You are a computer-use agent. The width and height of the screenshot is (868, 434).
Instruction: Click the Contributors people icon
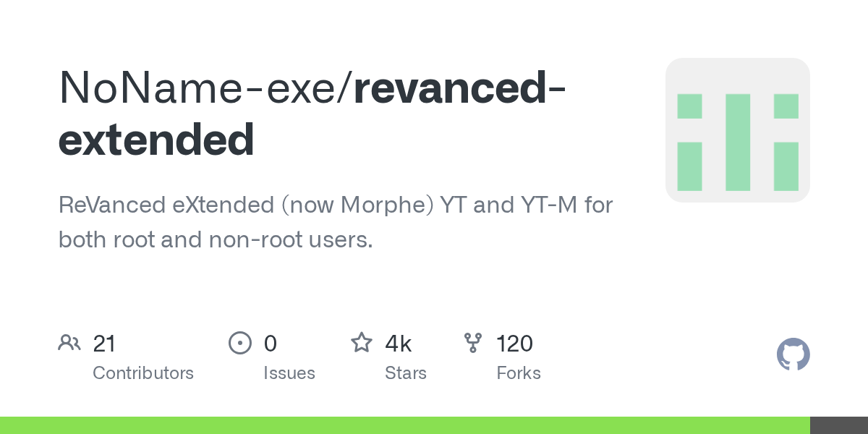point(69,342)
